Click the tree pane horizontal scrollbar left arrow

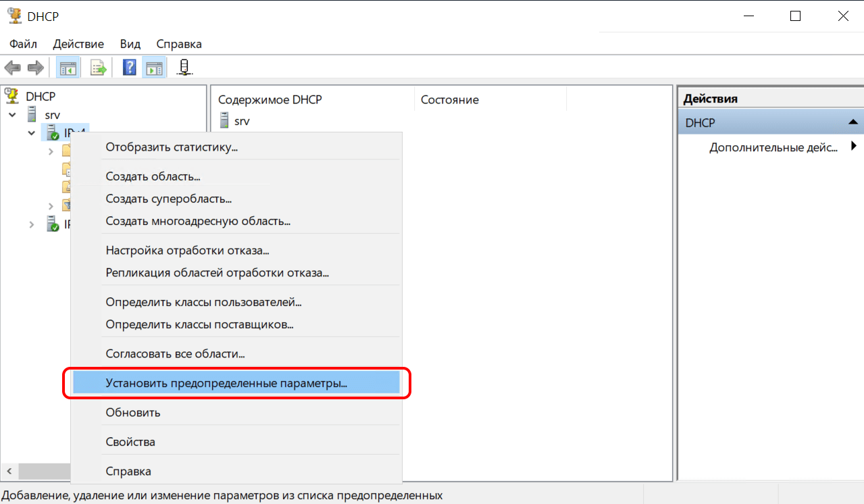click(x=9, y=471)
